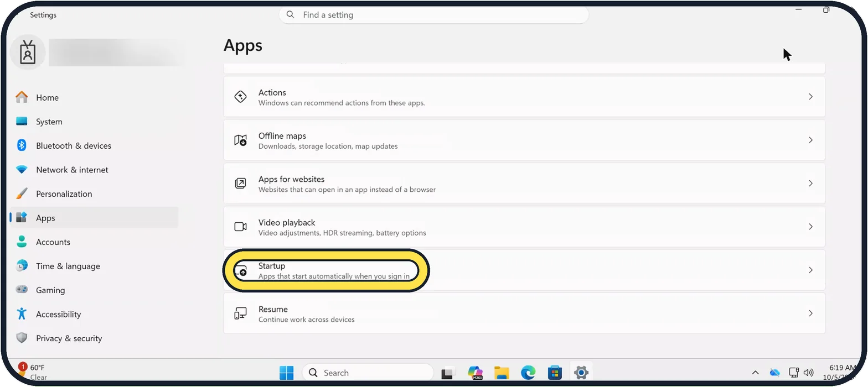868x387 pixels.
Task: Open Accessibility settings
Action: coord(94,314)
